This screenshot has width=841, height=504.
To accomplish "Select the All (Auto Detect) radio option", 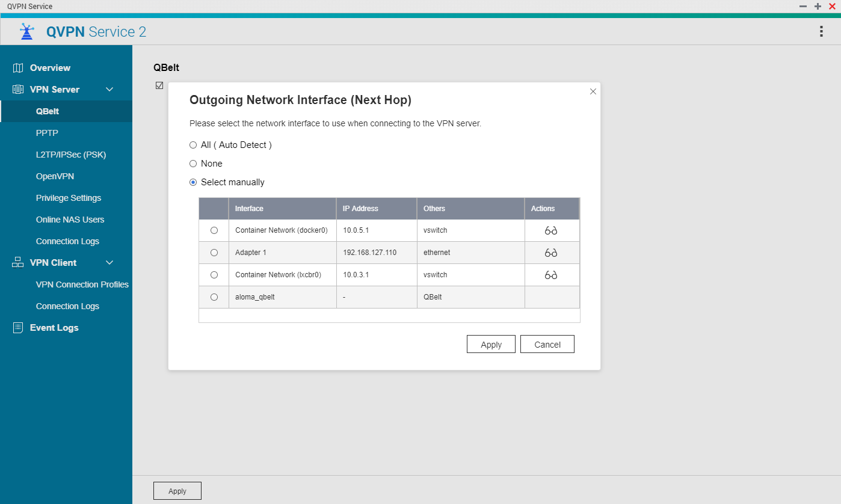I will coord(193,145).
